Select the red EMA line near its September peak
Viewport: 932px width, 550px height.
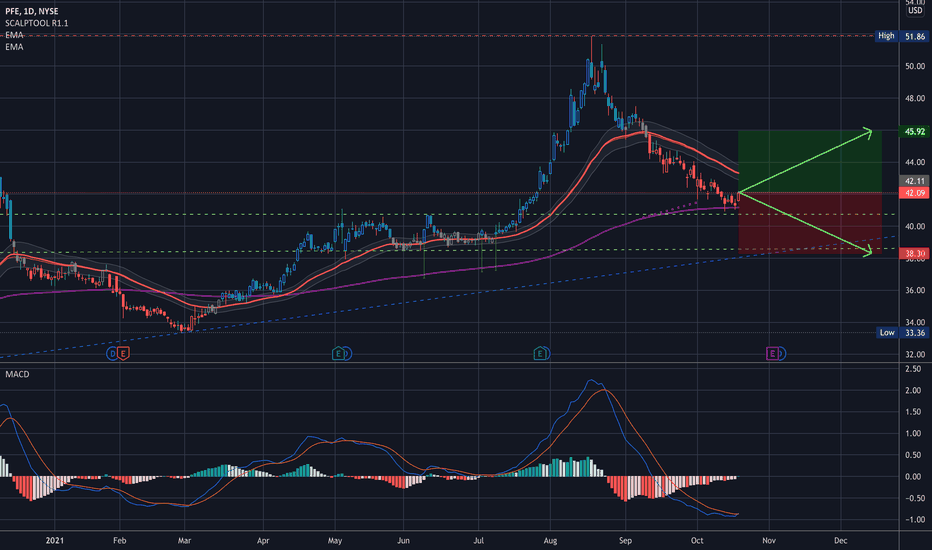pyautogui.click(x=643, y=133)
